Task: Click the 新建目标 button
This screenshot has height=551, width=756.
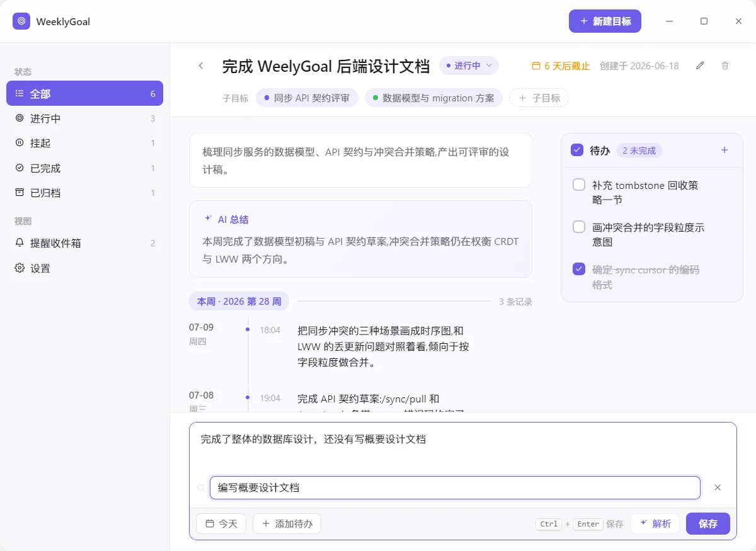Action: point(605,21)
